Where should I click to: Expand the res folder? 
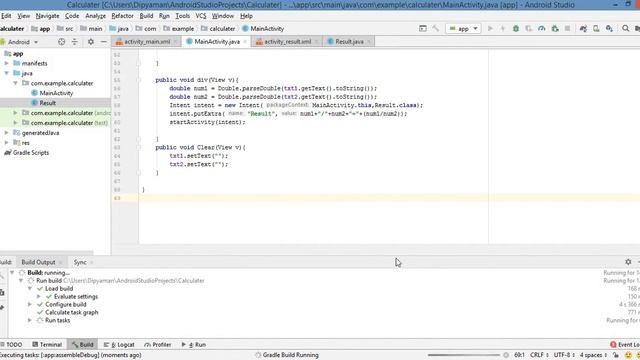(7, 142)
